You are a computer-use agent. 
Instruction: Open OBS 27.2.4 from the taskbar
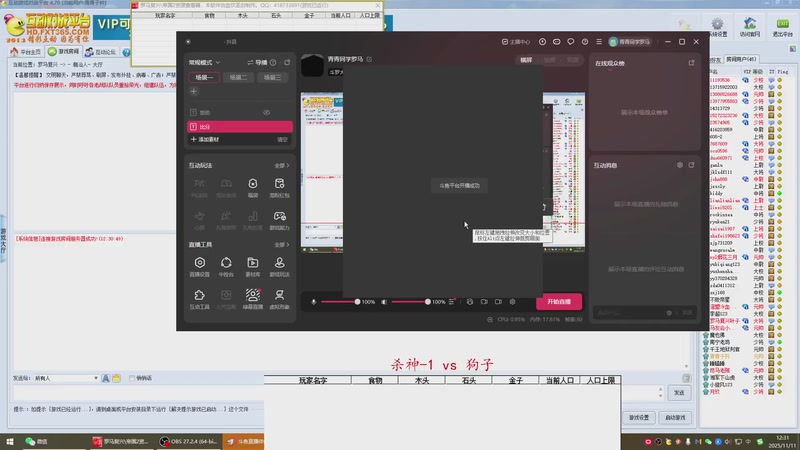pos(188,441)
